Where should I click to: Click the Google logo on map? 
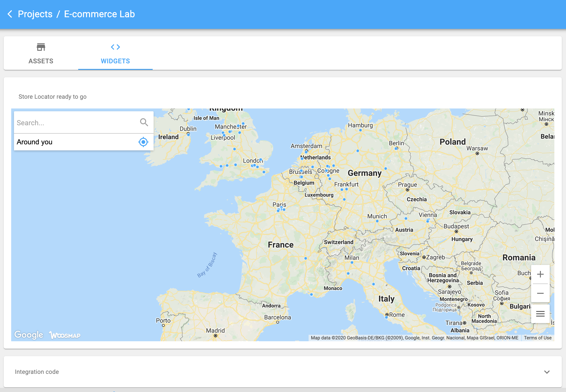(29, 335)
